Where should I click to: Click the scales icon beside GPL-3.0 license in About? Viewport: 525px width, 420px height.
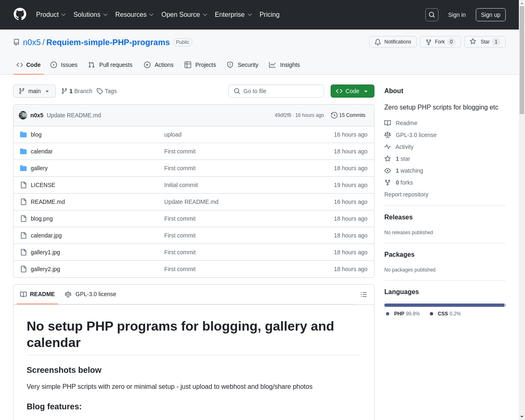point(388,135)
